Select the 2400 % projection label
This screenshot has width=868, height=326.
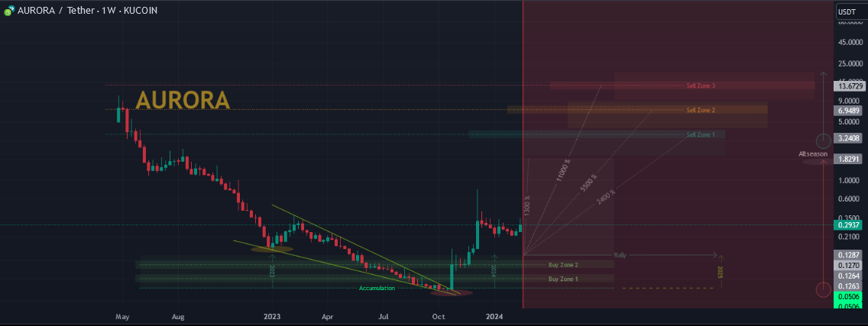pos(606,197)
